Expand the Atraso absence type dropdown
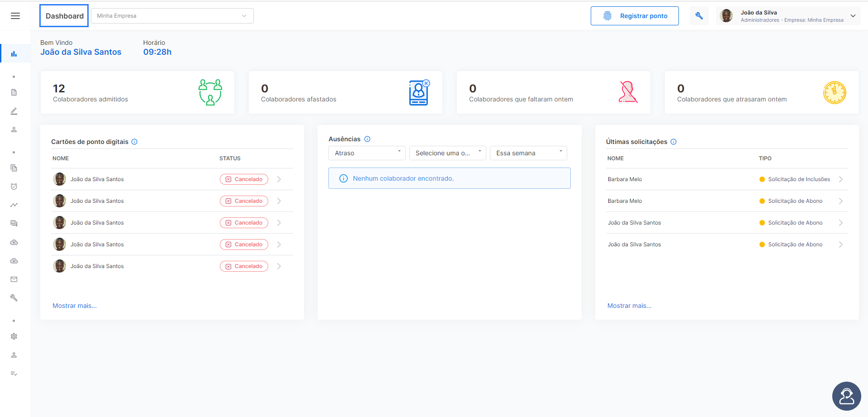This screenshot has height=417, width=868. coord(367,153)
